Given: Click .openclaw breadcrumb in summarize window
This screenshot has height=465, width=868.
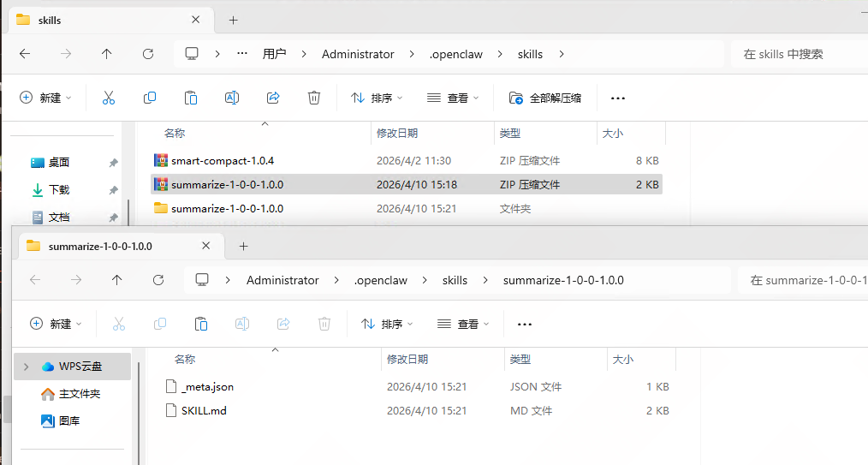Looking at the screenshot, I should [381, 280].
